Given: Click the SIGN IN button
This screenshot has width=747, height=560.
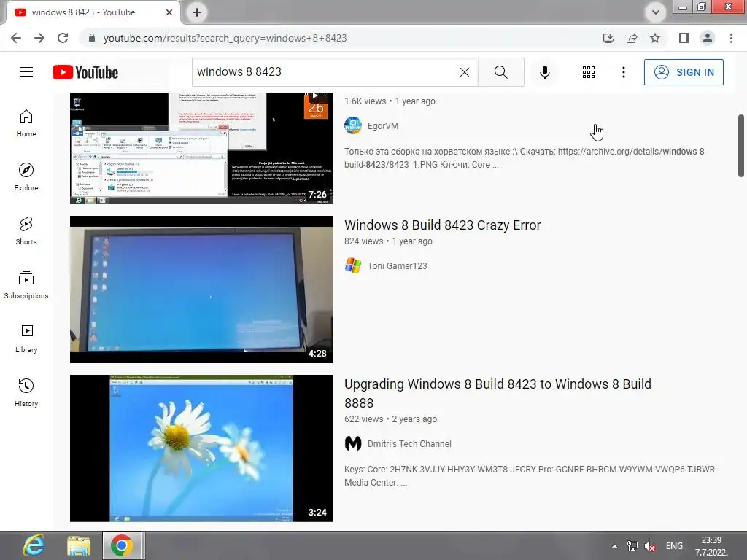Looking at the screenshot, I should 684,72.
